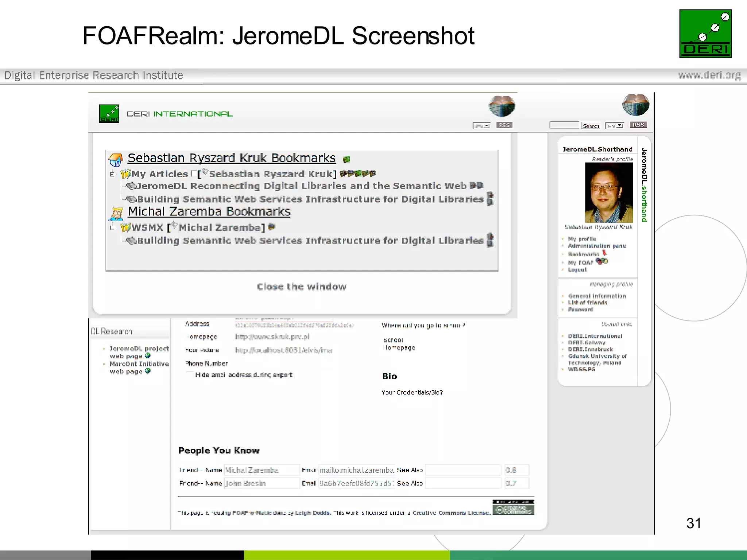747x560 pixels.
Task: Open the DERI.Innsbruck link
Action: pyautogui.click(x=591, y=349)
